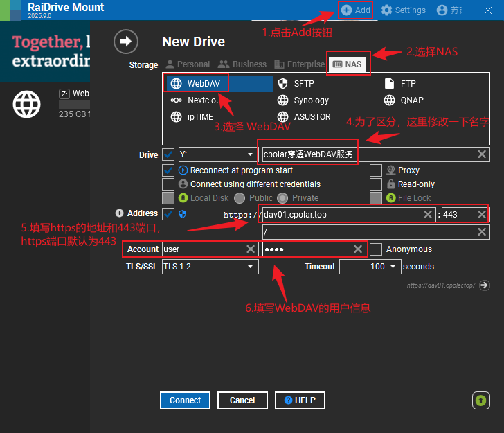This screenshot has width=504, height=433.
Task: Select the Public radio option
Action: point(240,198)
